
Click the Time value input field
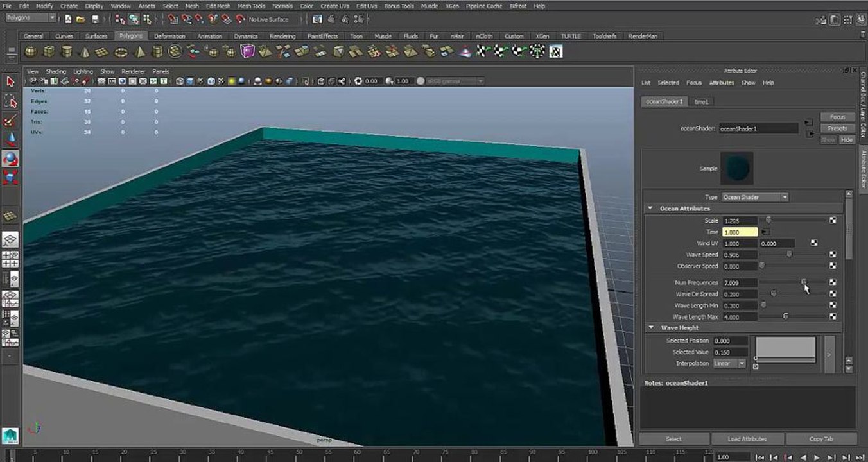coord(740,232)
